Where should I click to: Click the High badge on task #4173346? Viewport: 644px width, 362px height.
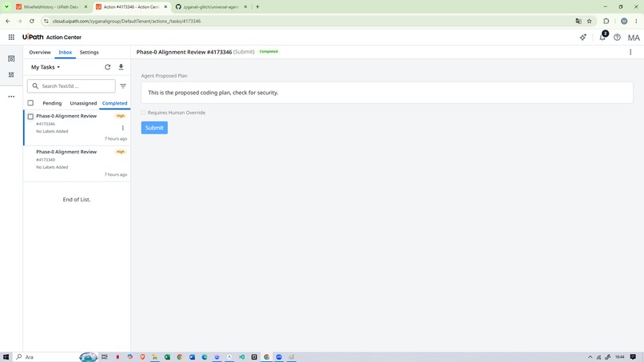[x=121, y=116]
